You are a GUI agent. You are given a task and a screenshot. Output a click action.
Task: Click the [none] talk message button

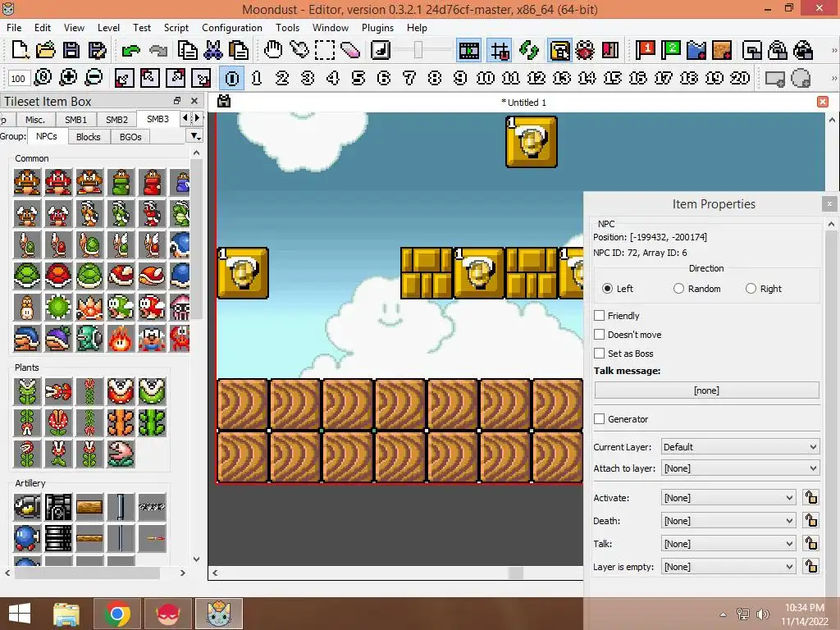706,390
